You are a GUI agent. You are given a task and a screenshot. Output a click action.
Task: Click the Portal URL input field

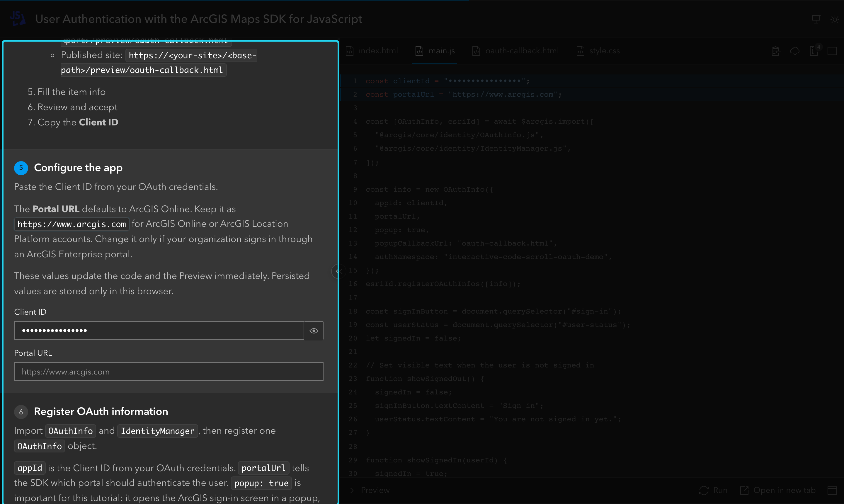[169, 372]
